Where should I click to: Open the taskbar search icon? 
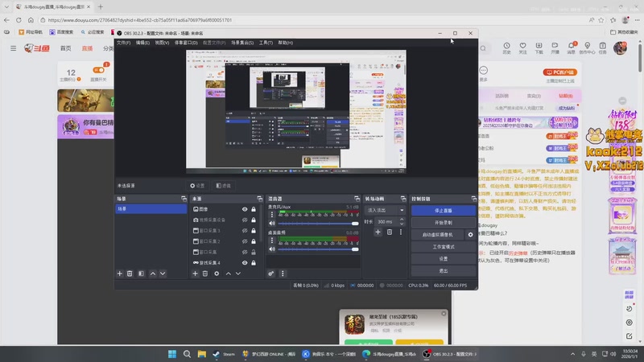(x=187, y=354)
